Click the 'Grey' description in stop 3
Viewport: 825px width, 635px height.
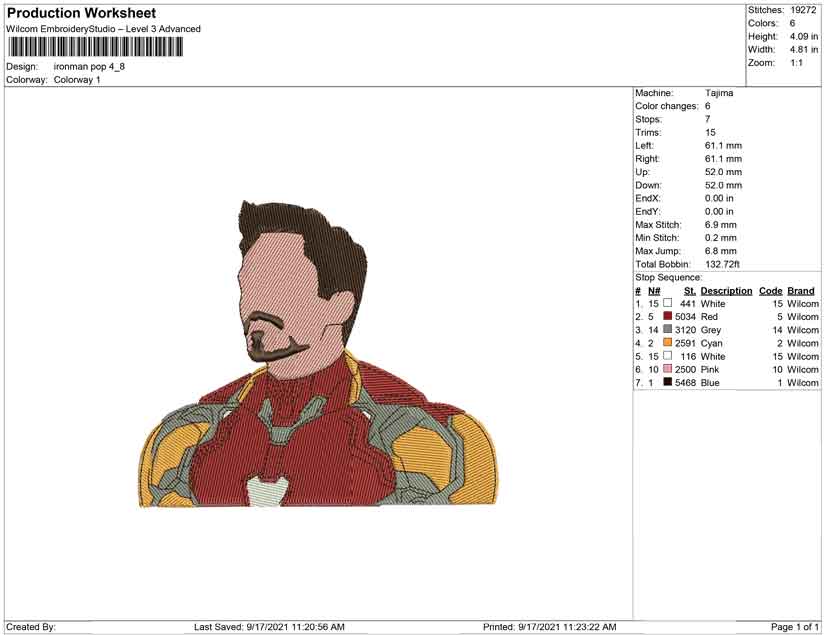point(710,330)
